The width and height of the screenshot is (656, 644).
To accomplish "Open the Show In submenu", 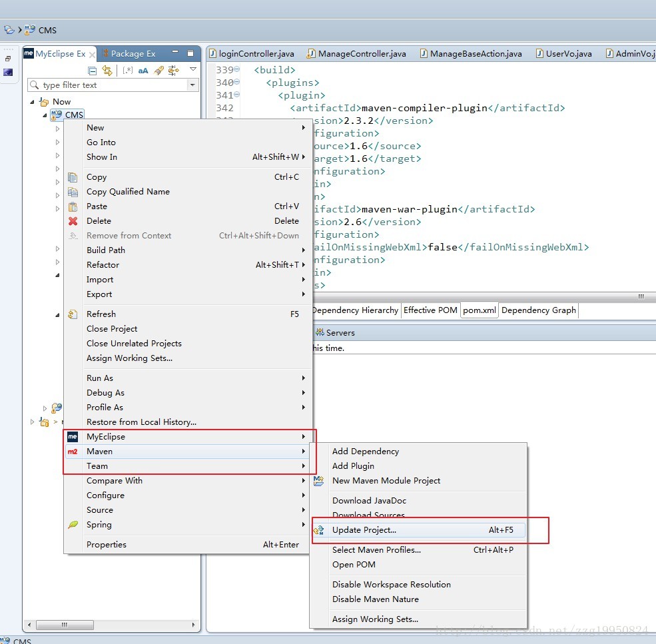I will pos(186,157).
